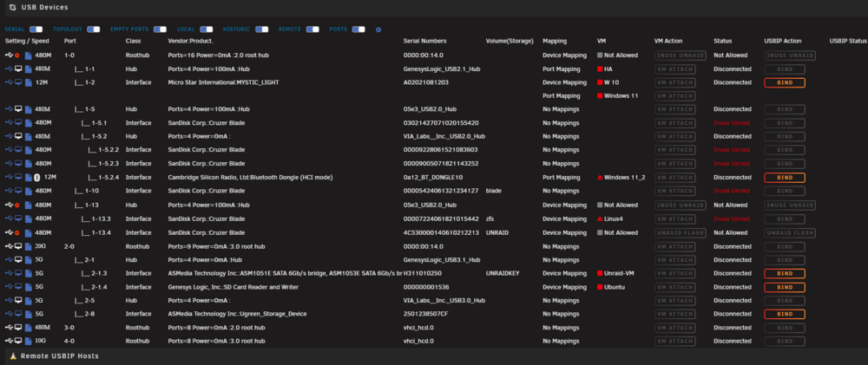
Task: Click the red HA VM status square
Action: 600,69
